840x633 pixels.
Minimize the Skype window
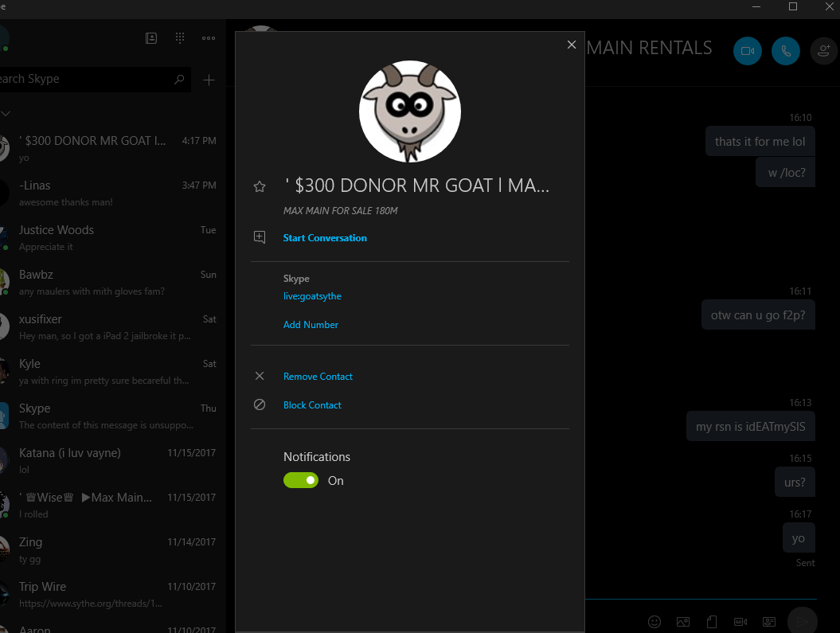[756, 6]
